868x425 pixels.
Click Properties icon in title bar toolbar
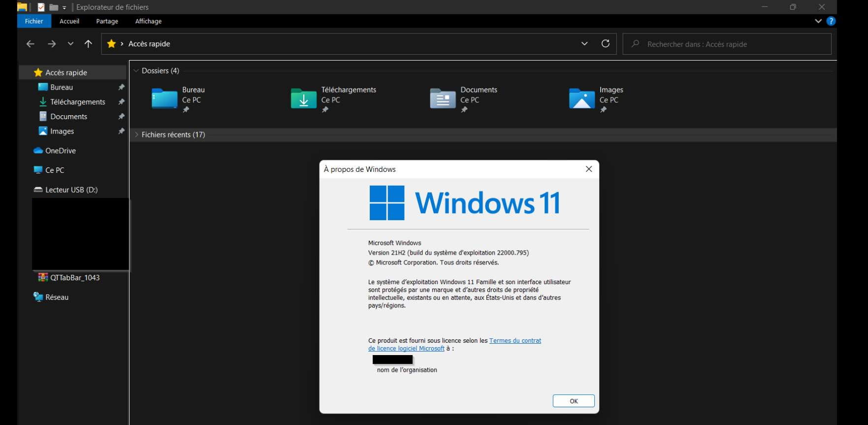tap(41, 7)
